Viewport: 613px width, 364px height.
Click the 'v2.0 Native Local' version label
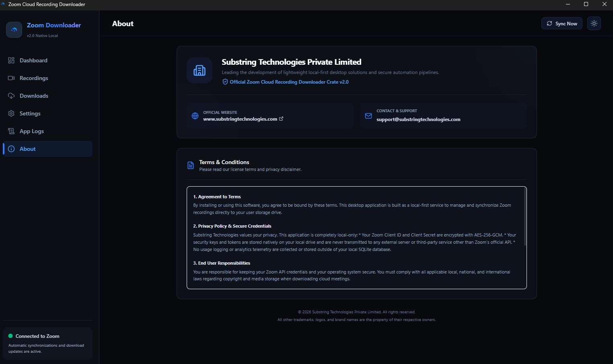(x=42, y=36)
